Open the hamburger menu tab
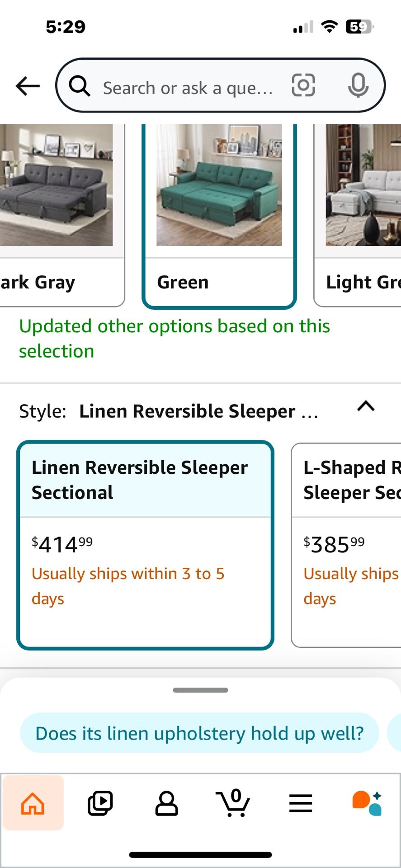The width and height of the screenshot is (401, 868). [301, 803]
